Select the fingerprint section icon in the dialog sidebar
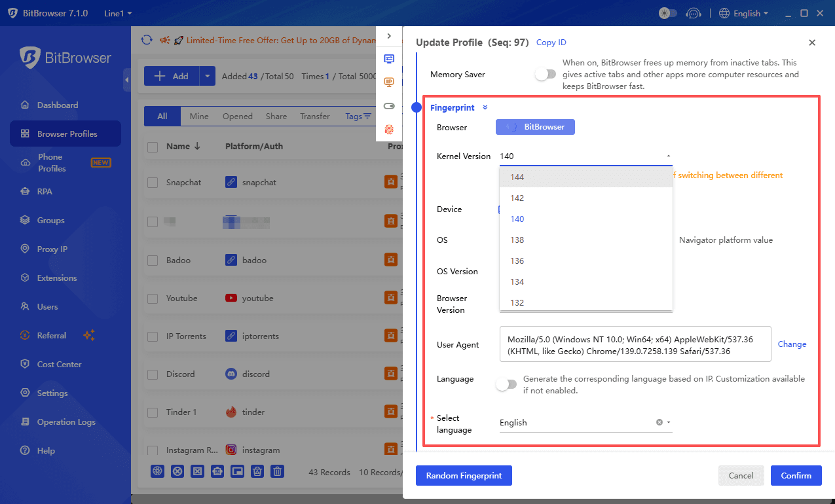The image size is (835, 504). click(x=390, y=129)
